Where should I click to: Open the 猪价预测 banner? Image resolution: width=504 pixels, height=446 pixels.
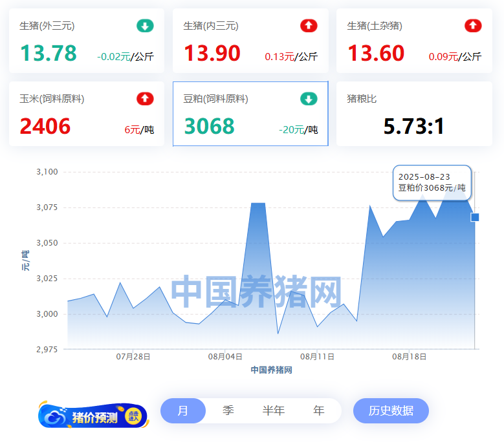[94, 417]
